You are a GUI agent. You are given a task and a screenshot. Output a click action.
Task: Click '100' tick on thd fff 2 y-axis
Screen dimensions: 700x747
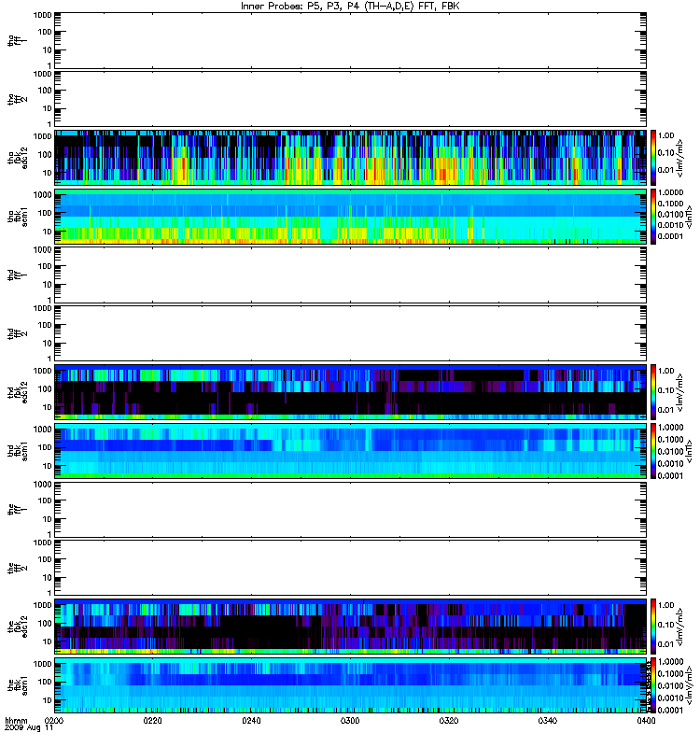tap(45, 325)
